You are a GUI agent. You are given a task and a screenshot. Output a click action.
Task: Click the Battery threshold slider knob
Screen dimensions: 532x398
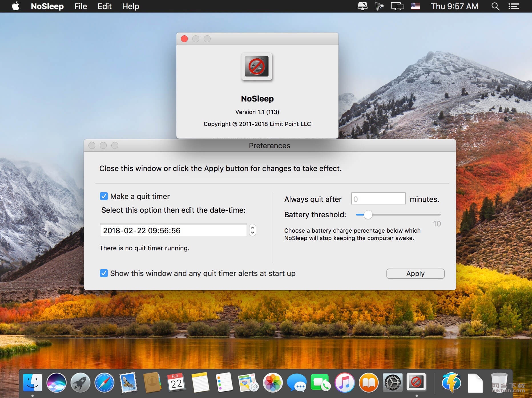pos(368,215)
